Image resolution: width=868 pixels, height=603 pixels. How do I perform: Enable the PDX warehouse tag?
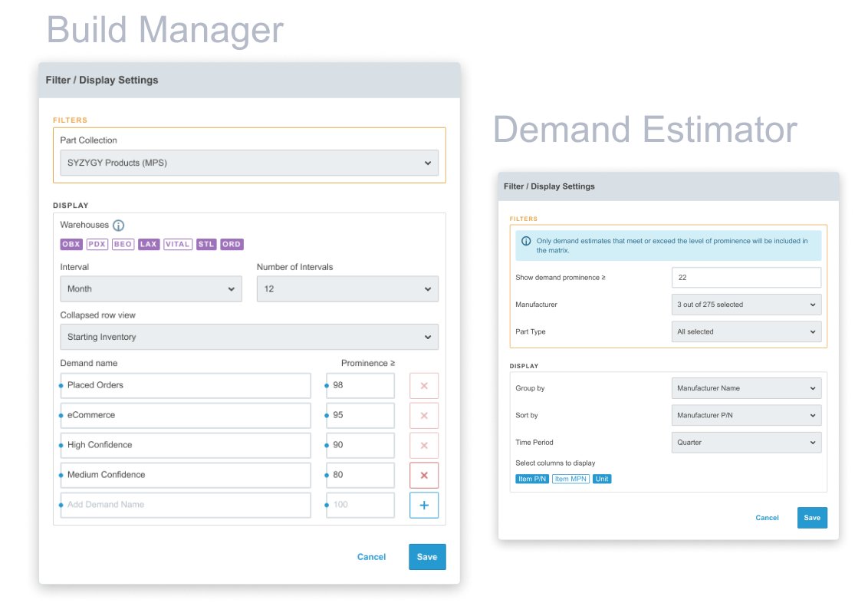click(x=97, y=245)
